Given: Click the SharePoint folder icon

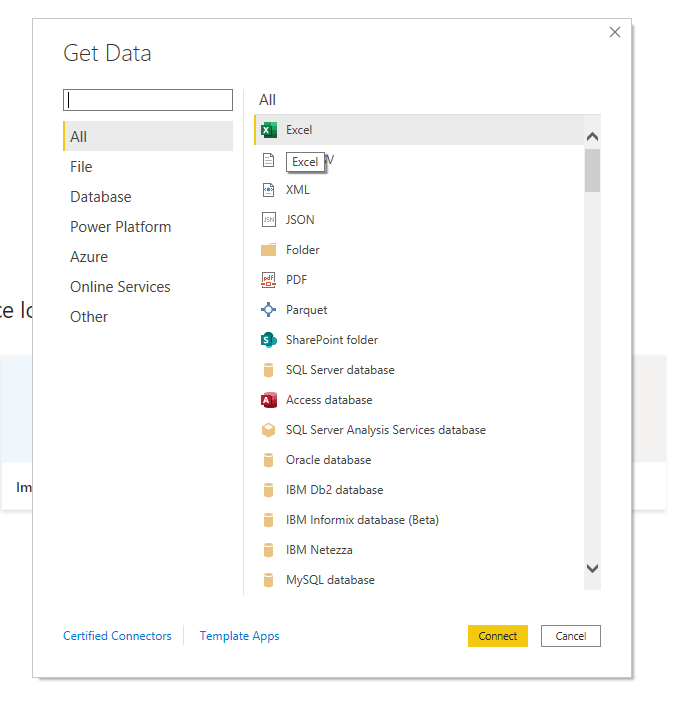Looking at the screenshot, I should tap(269, 340).
